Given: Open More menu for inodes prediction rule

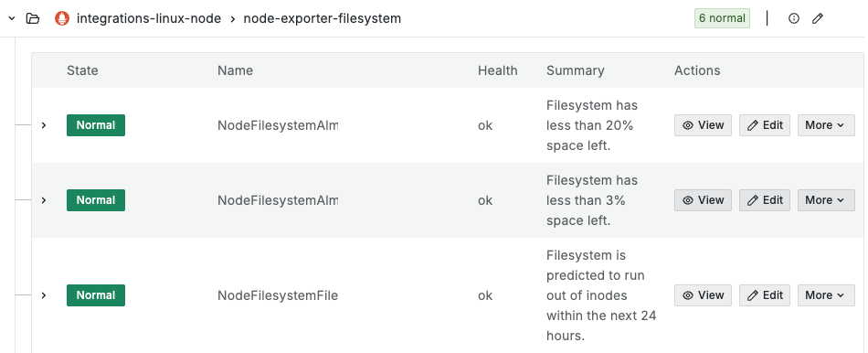Looking at the screenshot, I should pos(826,295).
